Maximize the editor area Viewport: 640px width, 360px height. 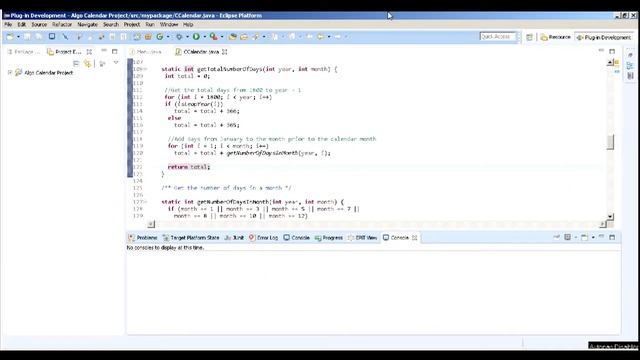point(612,51)
